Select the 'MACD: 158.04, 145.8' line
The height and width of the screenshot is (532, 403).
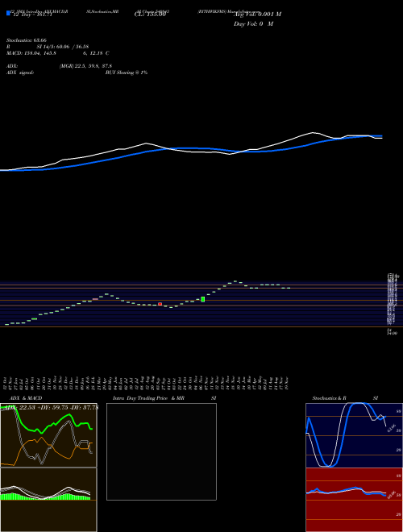[31, 53]
